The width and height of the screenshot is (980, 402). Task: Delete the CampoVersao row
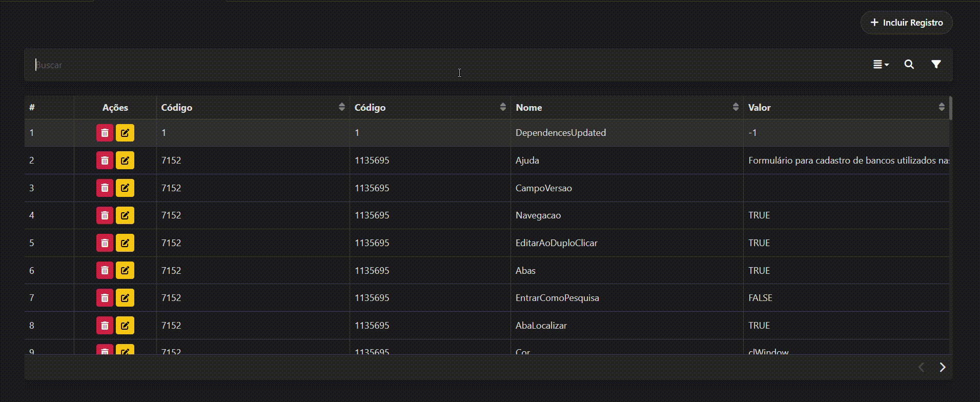point(105,188)
